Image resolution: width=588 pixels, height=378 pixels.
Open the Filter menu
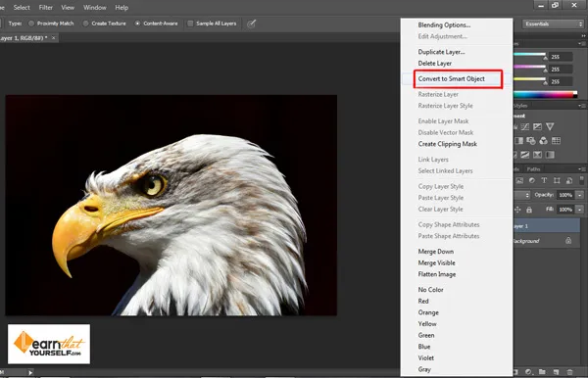46,8
